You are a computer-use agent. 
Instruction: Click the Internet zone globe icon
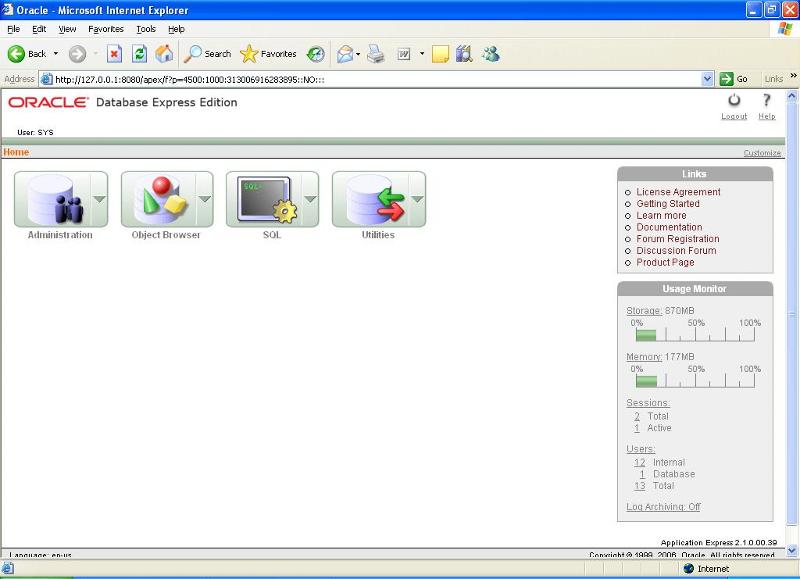click(688, 568)
